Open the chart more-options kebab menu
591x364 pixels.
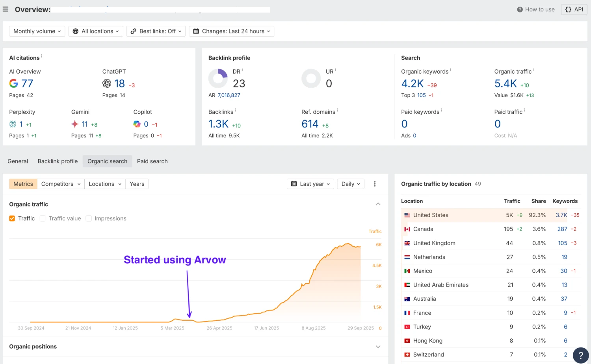point(375,184)
